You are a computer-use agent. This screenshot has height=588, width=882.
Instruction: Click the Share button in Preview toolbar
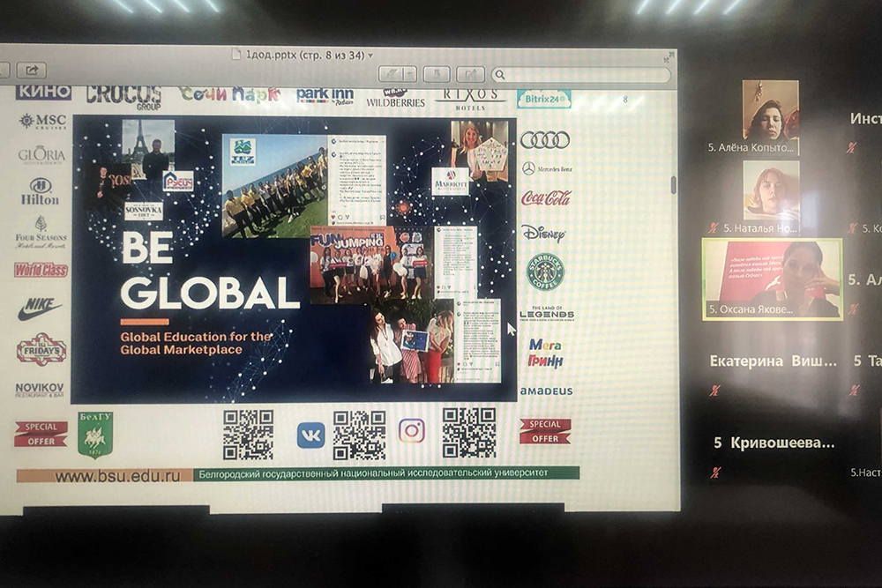click(x=31, y=71)
